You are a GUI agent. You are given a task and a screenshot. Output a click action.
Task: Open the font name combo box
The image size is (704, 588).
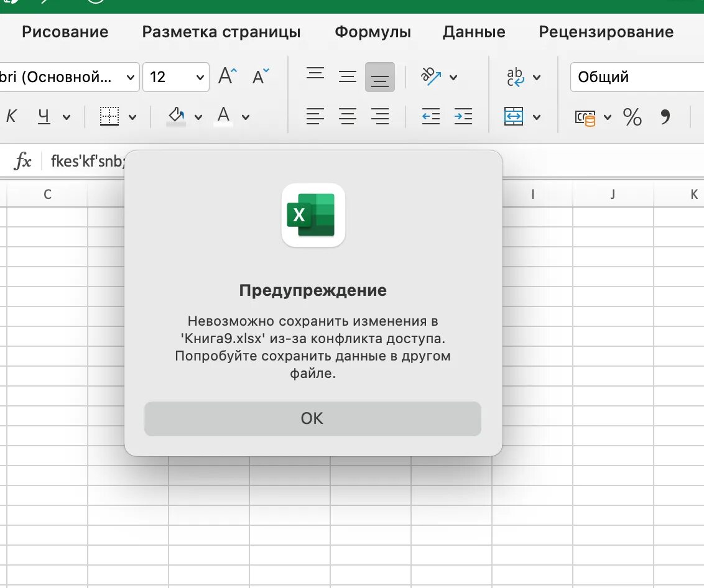[68, 76]
